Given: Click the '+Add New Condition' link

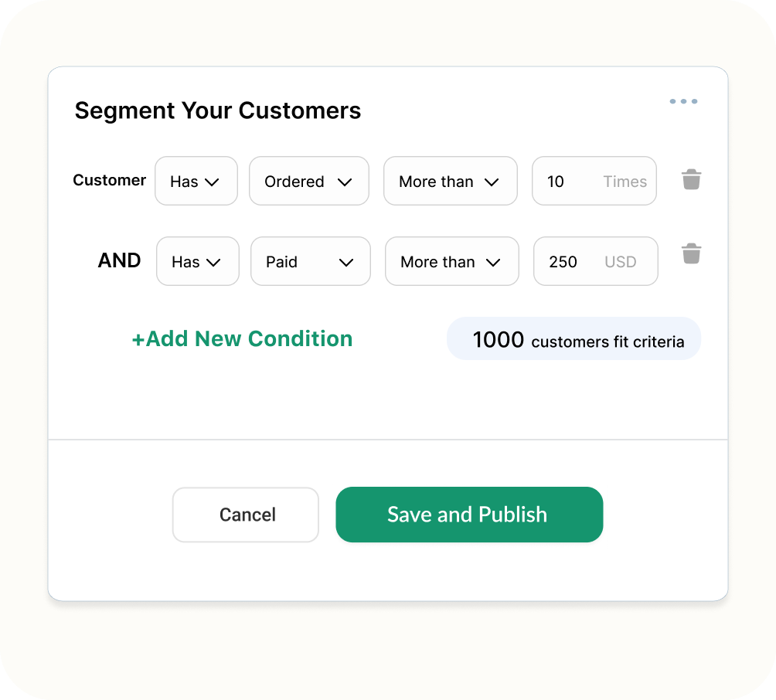Looking at the screenshot, I should (x=243, y=338).
